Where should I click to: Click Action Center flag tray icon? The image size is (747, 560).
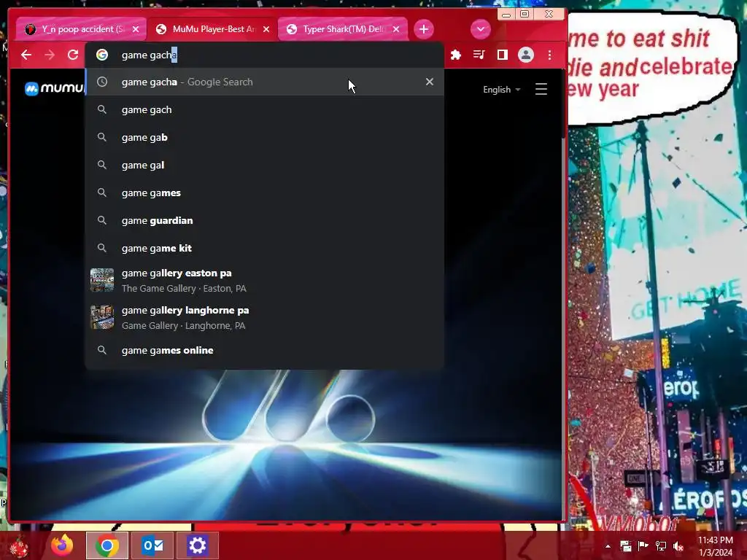pyautogui.click(x=643, y=546)
